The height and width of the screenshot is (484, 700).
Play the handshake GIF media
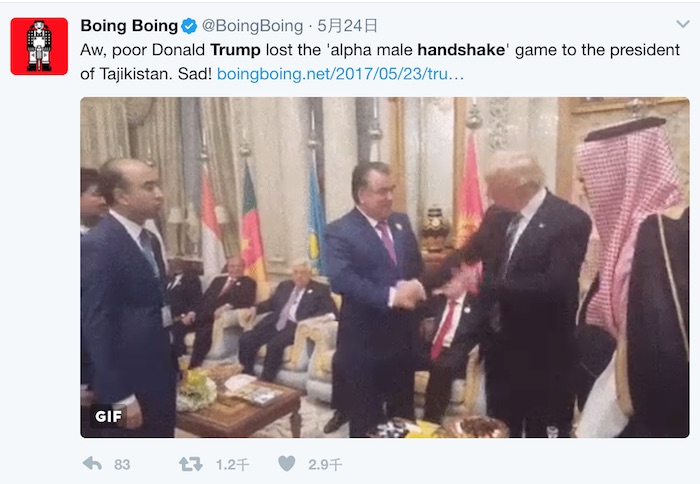tap(385, 267)
